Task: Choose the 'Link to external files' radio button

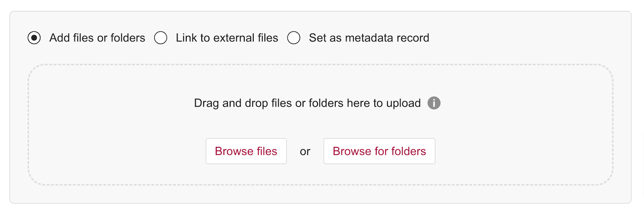Action: [161, 38]
